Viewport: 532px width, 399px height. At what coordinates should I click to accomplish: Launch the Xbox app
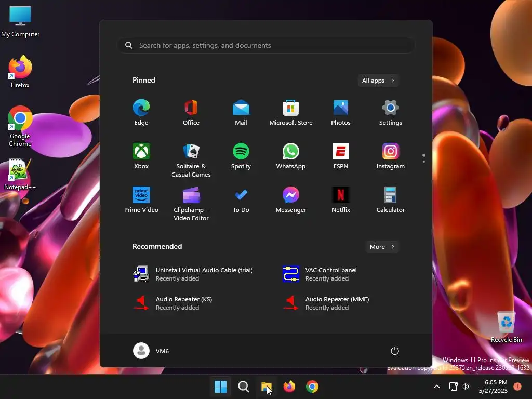[x=141, y=156]
